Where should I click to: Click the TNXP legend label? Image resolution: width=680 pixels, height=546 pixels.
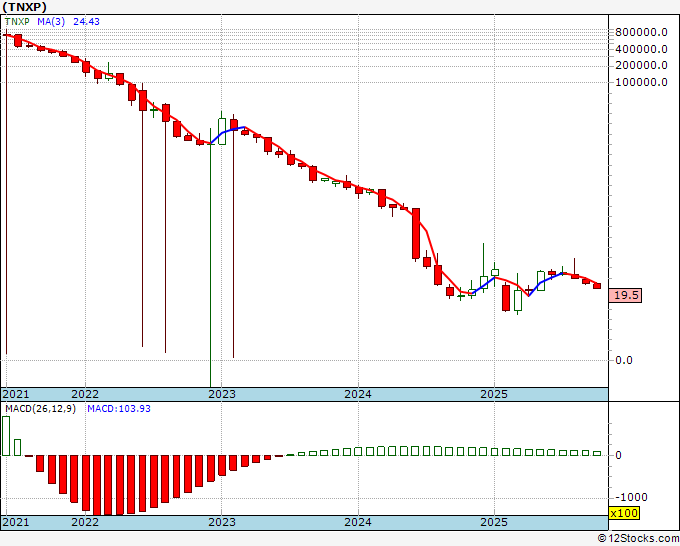[x=17, y=21]
